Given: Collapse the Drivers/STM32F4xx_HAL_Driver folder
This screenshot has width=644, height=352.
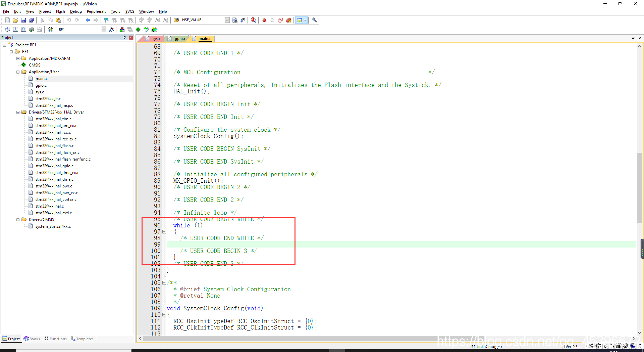Looking at the screenshot, I should point(18,112).
